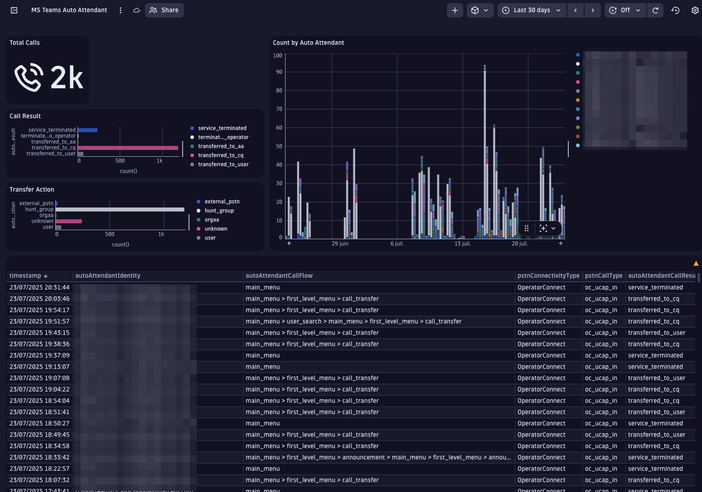
Task: Click the autoAttendantCallFlow column header
Action: (279, 275)
